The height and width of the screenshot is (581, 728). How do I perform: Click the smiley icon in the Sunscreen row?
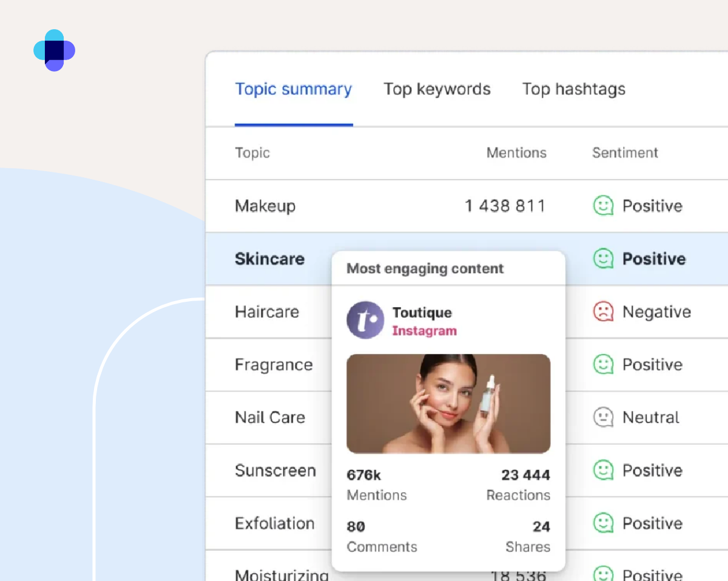603,470
